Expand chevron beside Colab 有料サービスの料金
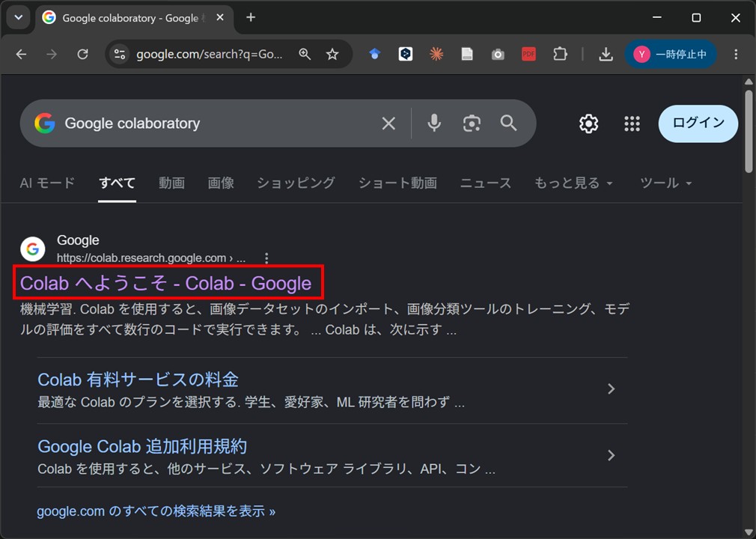756x539 pixels. [612, 389]
